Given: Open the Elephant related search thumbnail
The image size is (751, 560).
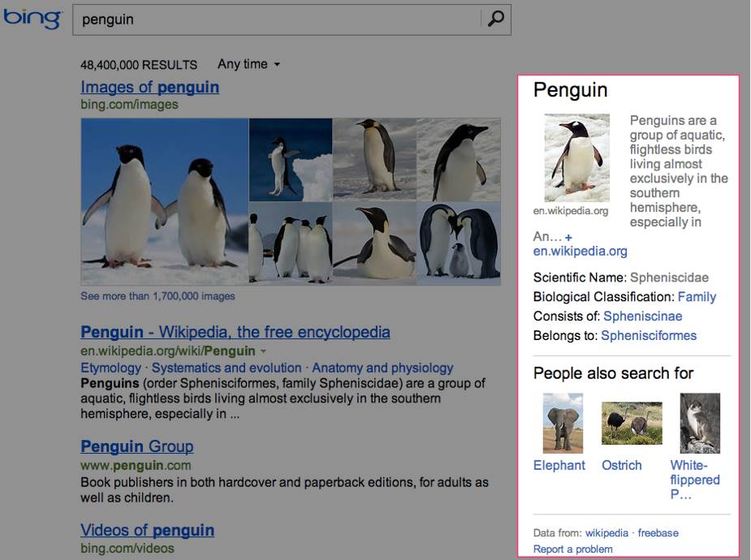Looking at the screenshot, I should click(x=562, y=423).
